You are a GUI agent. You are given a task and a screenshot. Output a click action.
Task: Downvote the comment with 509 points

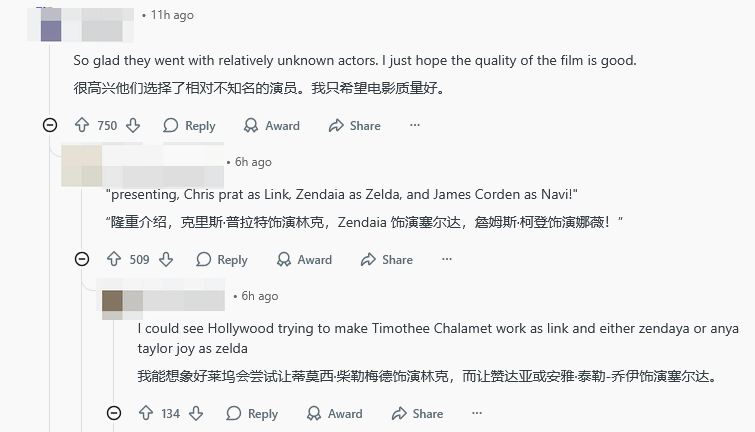coord(165,260)
